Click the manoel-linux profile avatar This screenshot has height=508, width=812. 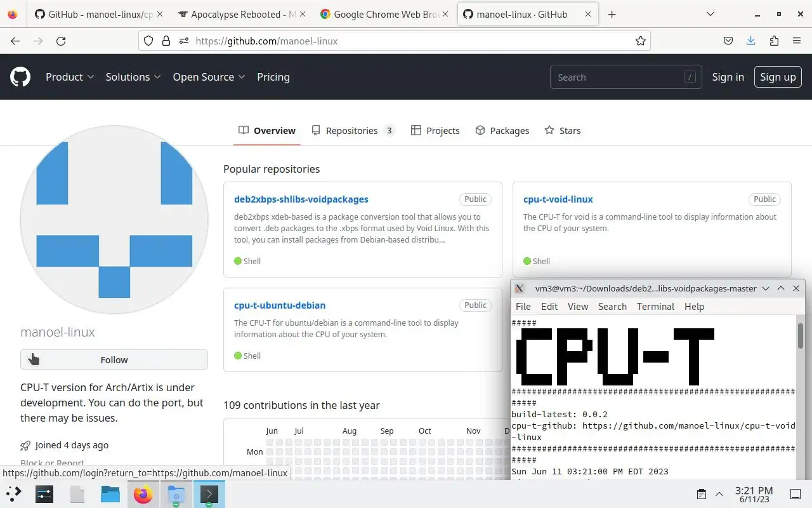tap(114, 219)
